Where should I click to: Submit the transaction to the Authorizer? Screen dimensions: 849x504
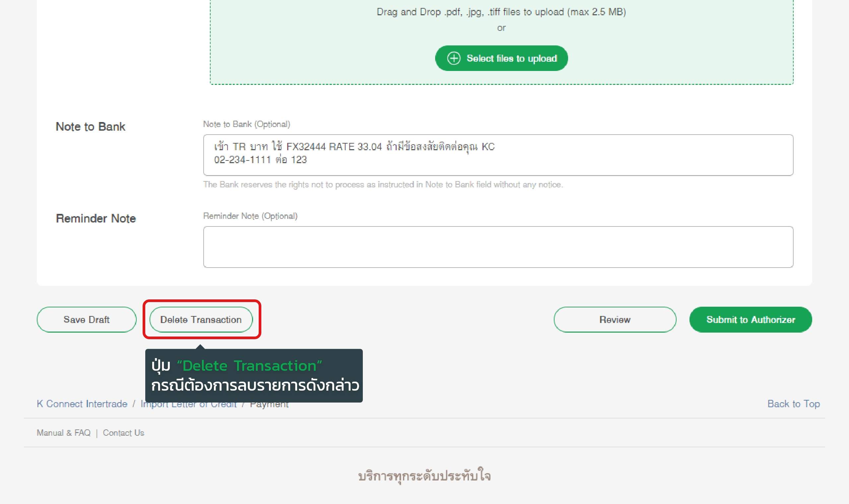[x=751, y=320]
